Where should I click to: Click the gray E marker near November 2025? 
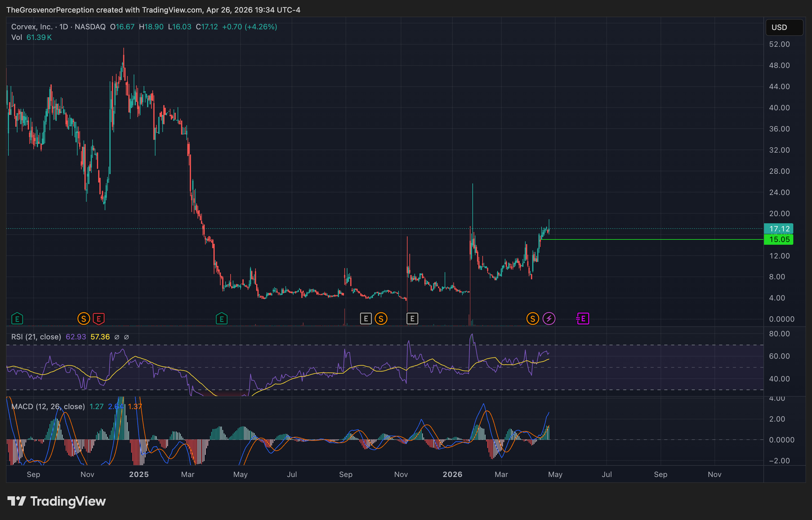pyautogui.click(x=412, y=319)
